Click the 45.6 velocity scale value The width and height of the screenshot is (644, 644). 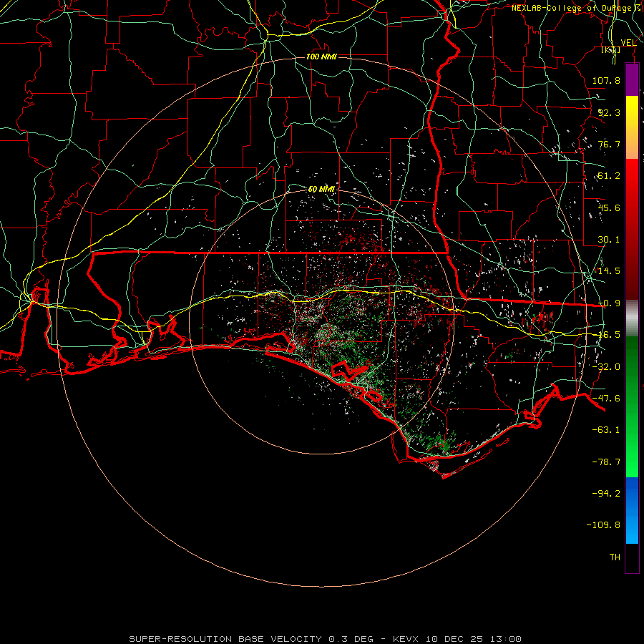click(x=609, y=208)
